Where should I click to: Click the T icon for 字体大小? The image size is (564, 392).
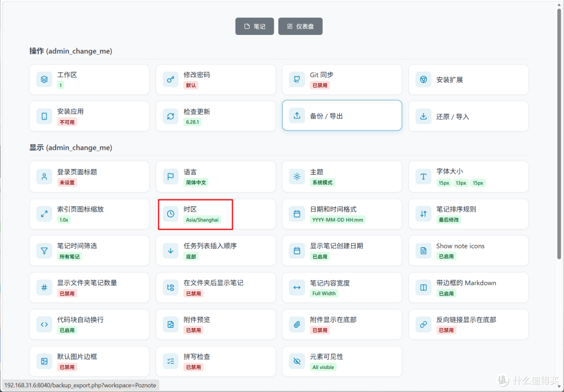point(424,176)
